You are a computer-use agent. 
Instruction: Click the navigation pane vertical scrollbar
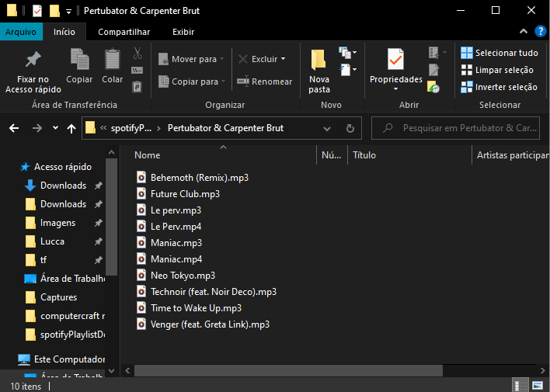point(112,217)
